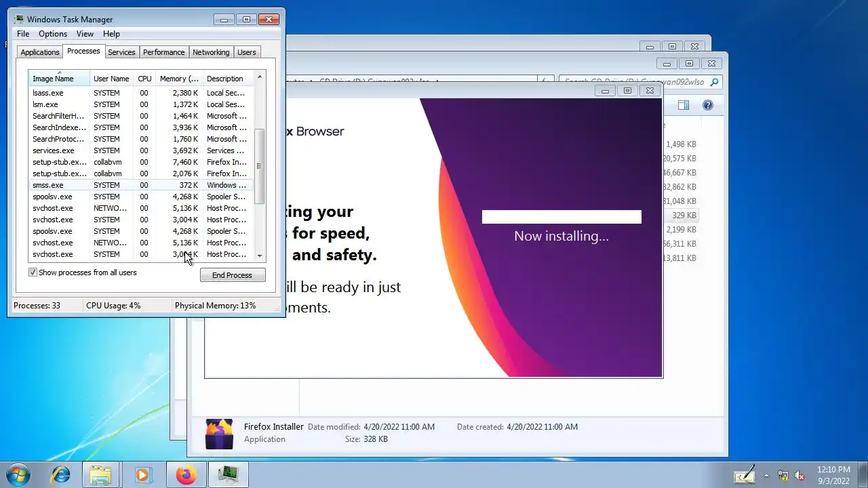Sort processes by the Memory column header

(179, 79)
